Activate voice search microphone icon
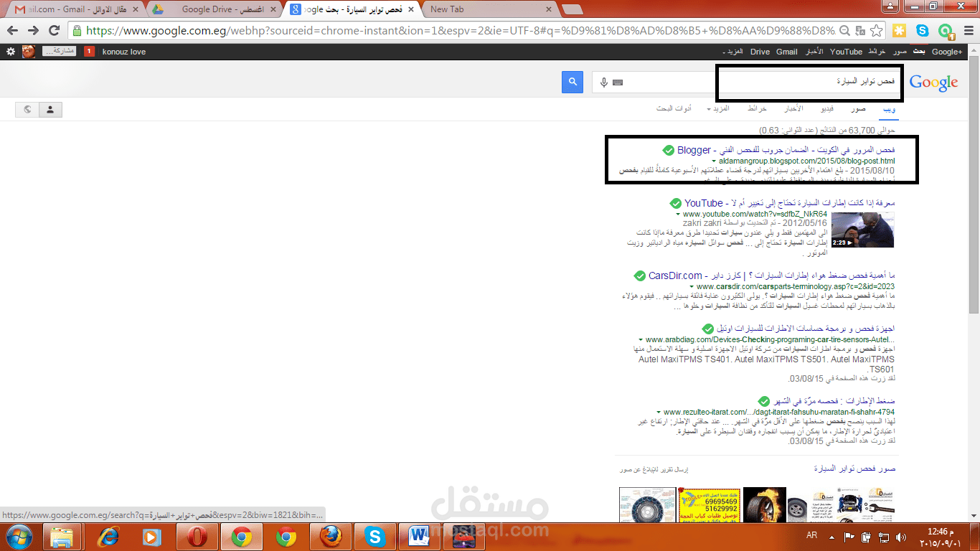 604,83
